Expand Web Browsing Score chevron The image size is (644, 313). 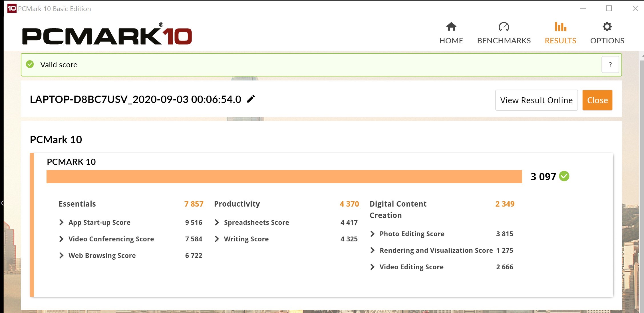click(x=61, y=256)
